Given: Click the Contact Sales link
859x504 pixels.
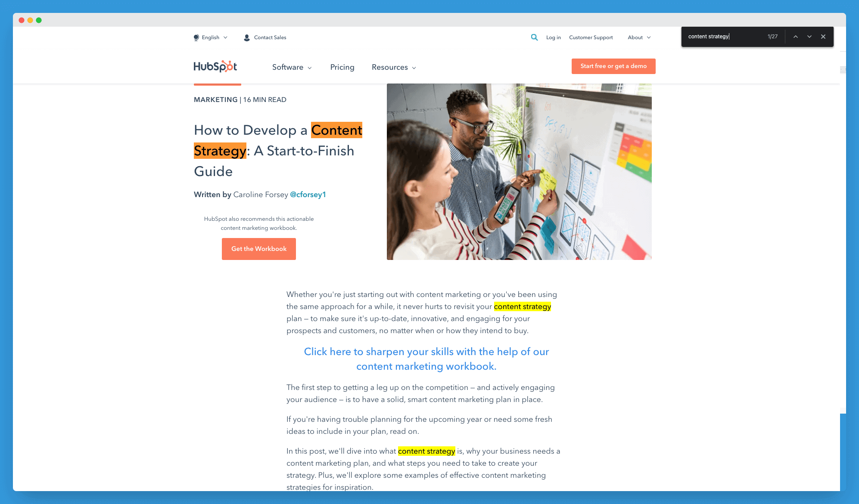Looking at the screenshot, I should point(270,37).
